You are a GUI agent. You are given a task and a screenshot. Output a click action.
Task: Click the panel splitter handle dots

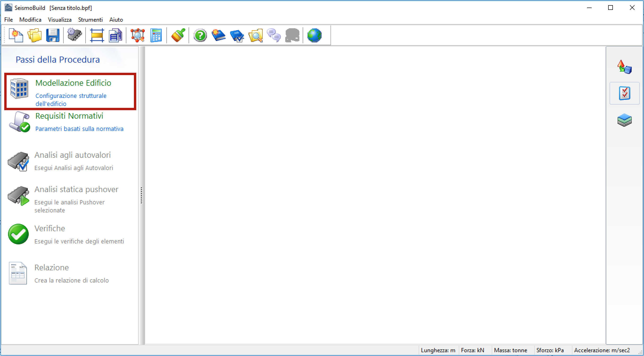[x=141, y=195]
